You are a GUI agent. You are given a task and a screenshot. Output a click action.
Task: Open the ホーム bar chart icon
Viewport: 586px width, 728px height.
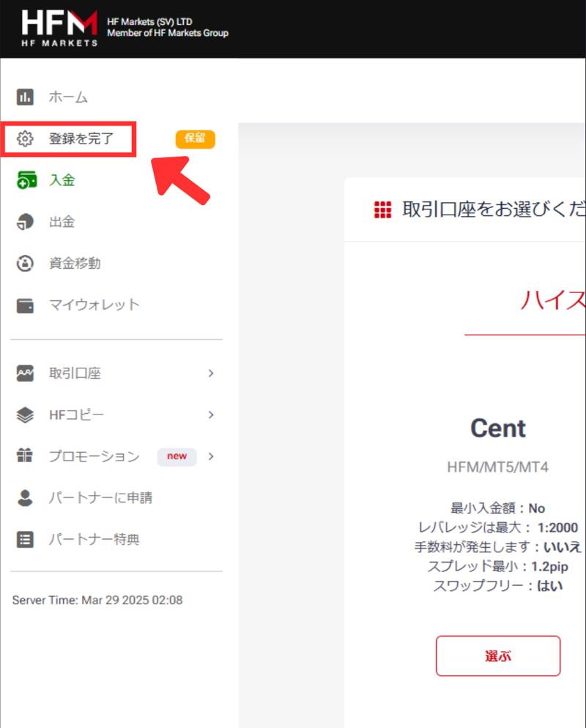pyautogui.click(x=25, y=97)
